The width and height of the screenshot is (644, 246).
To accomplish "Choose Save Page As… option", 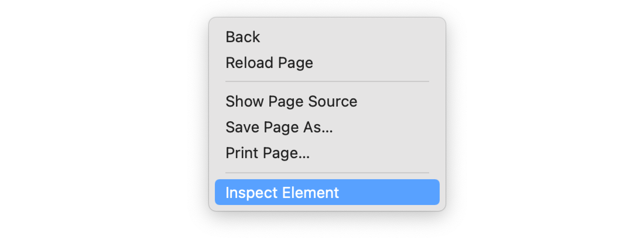I will point(279,127).
